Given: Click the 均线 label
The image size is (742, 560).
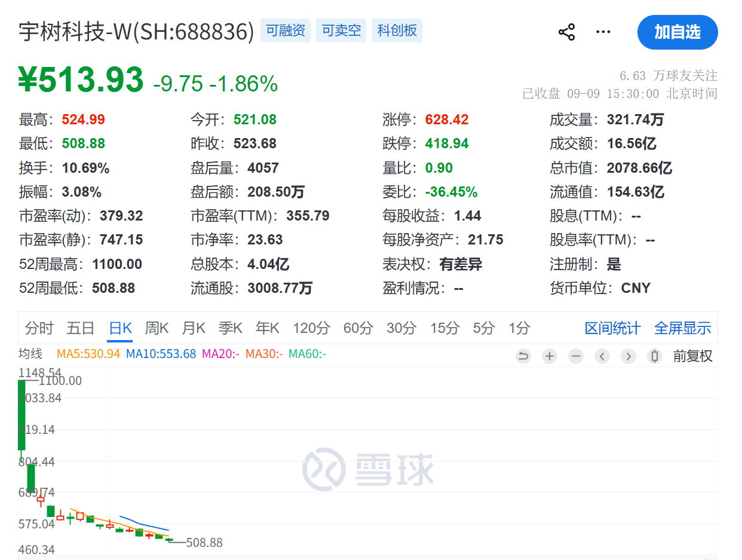Looking at the screenshot, I should coord(30,354).
